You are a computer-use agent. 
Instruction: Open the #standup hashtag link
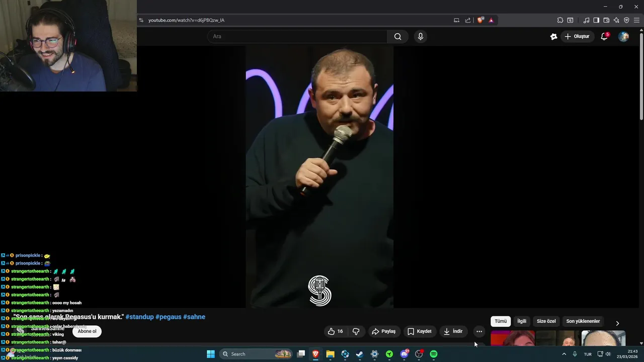click(x=139, y=317)
